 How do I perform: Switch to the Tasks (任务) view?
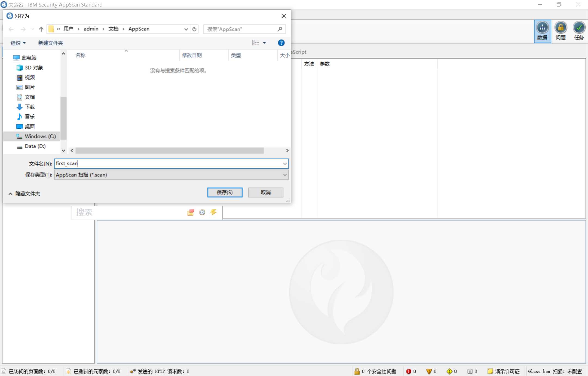tap(579, 31)
